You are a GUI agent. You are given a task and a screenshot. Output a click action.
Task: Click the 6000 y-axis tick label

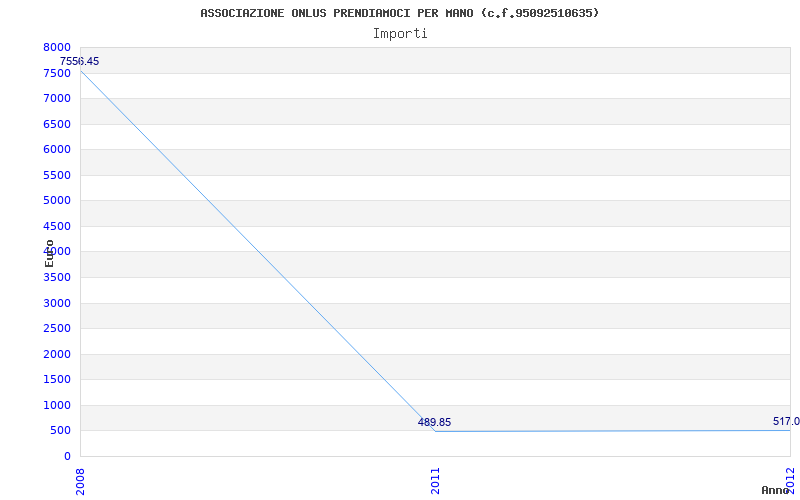click(x=57, y=149)
